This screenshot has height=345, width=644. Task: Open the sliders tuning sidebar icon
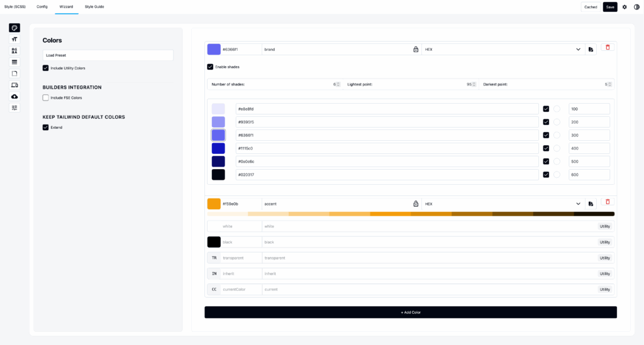[14, 108]
